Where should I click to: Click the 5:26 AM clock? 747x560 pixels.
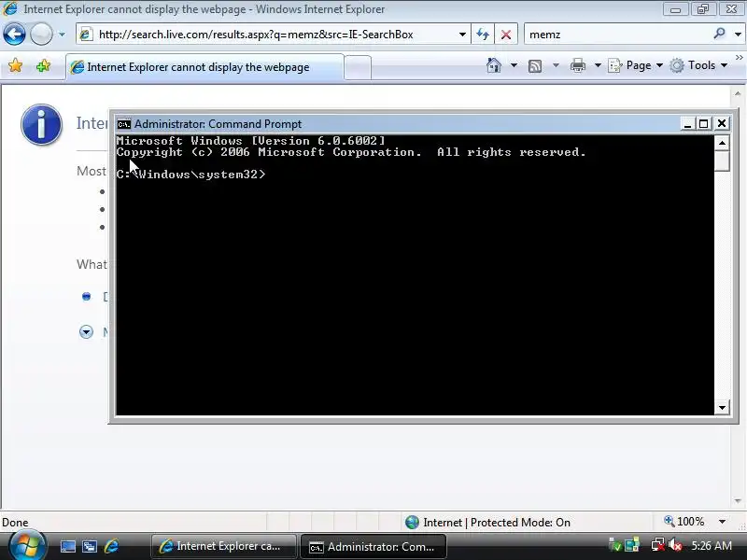coord(712,545)
